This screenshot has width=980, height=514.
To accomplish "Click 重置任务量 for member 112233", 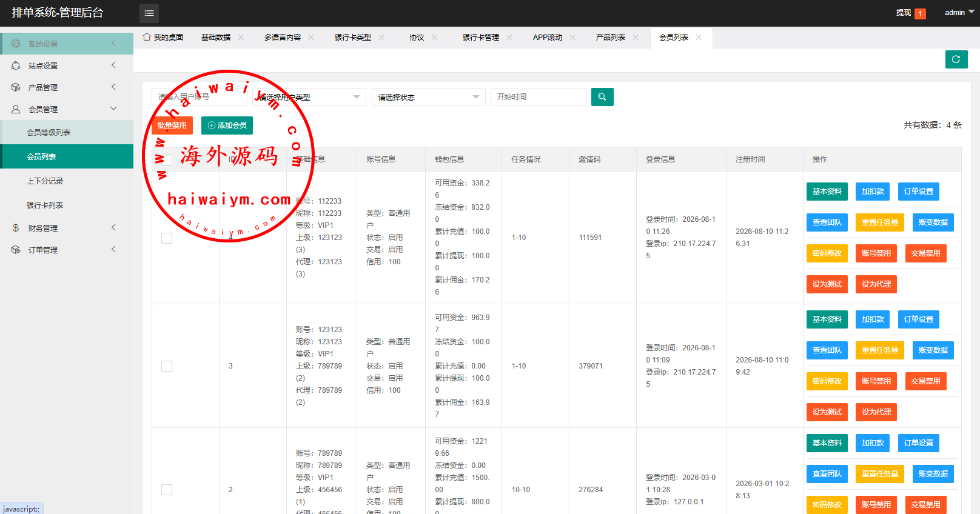I will [880, 222].
